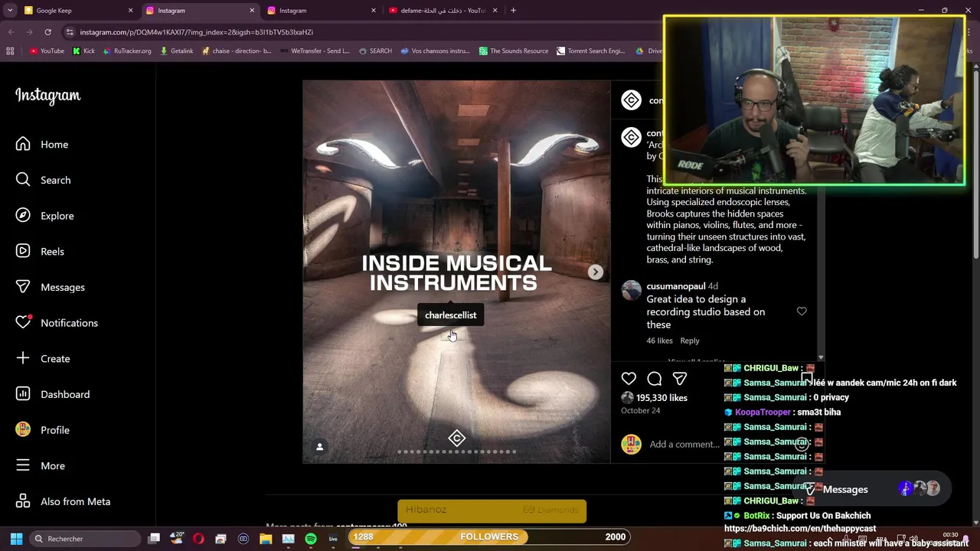Click Create in the sidebar
Image resolution: width=980 pixels, height=551 pixels.
pyautogui.click(x=43, y=359)
